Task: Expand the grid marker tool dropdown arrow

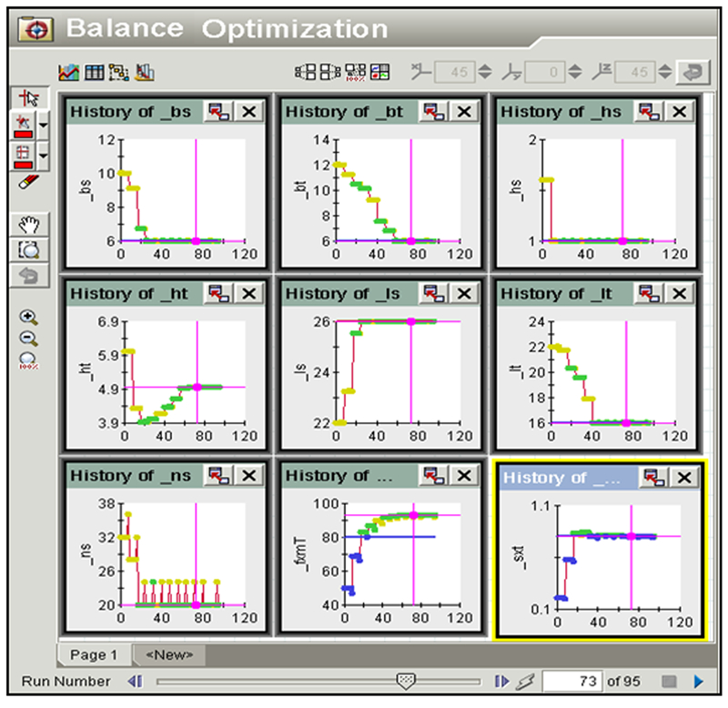Action: coord(44,157)
